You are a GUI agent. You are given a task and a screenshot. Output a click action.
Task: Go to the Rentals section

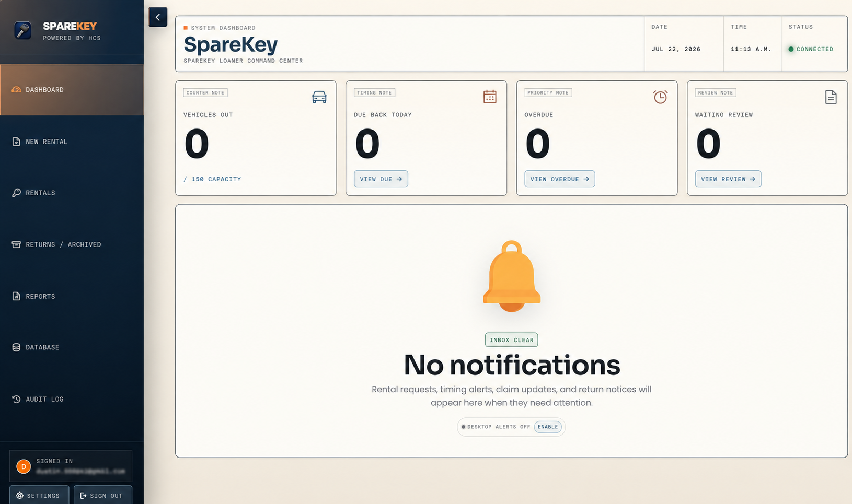pos(72,193)
